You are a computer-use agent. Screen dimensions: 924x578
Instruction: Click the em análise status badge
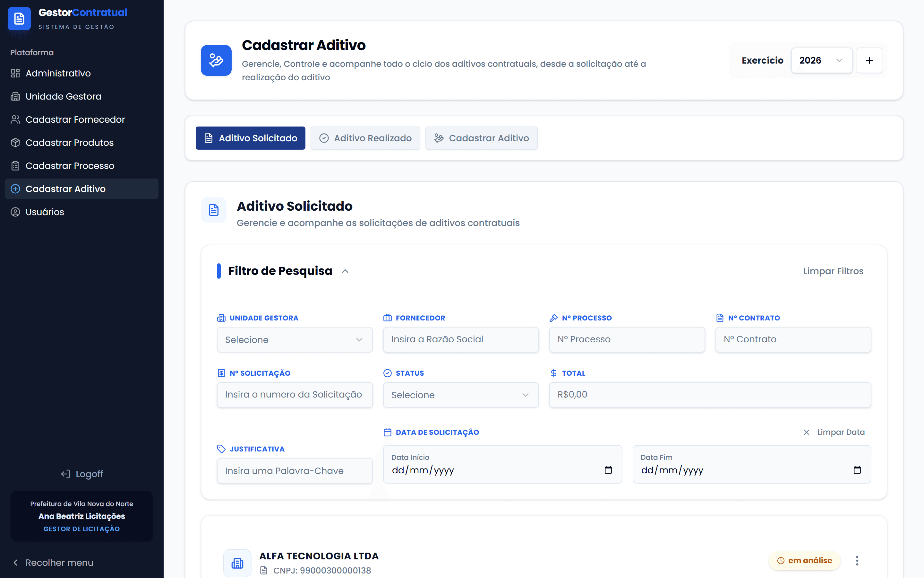805,560
